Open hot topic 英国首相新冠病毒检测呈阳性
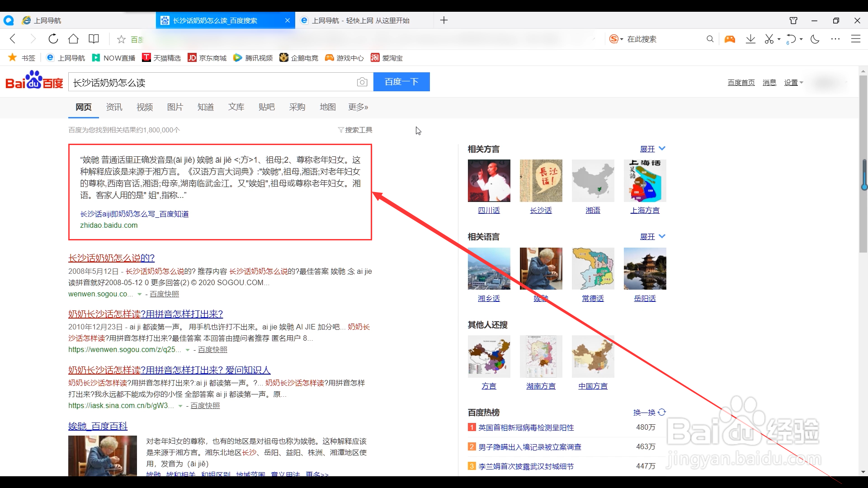The width and height of the screenshot is (868, 488). click(526, 427)
